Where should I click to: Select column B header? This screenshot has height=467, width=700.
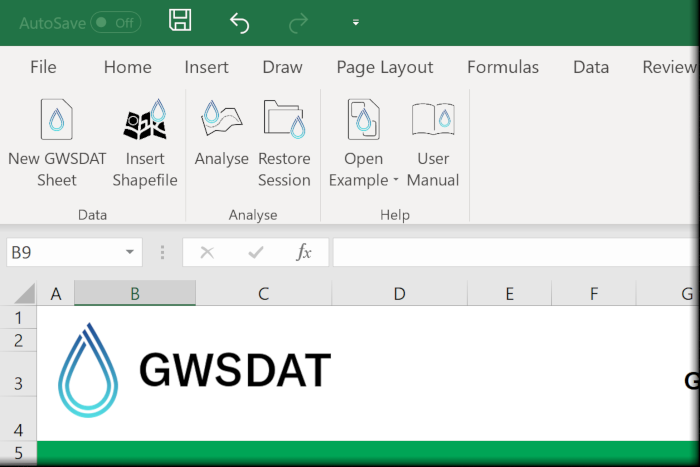tap(135, 294)
